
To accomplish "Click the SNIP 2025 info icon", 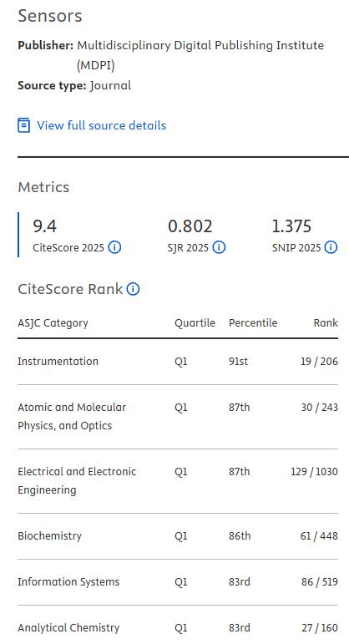I will [x=331, y=247].
